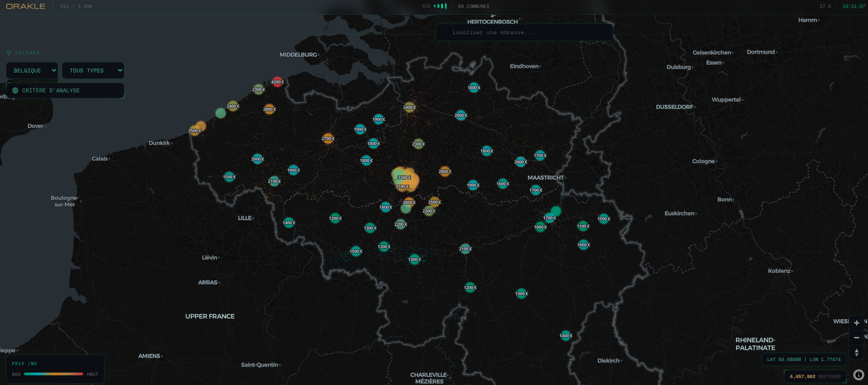Select the 2200 € marker
Image resolution: width=868 pixels, height=385 pixels.
401,224
